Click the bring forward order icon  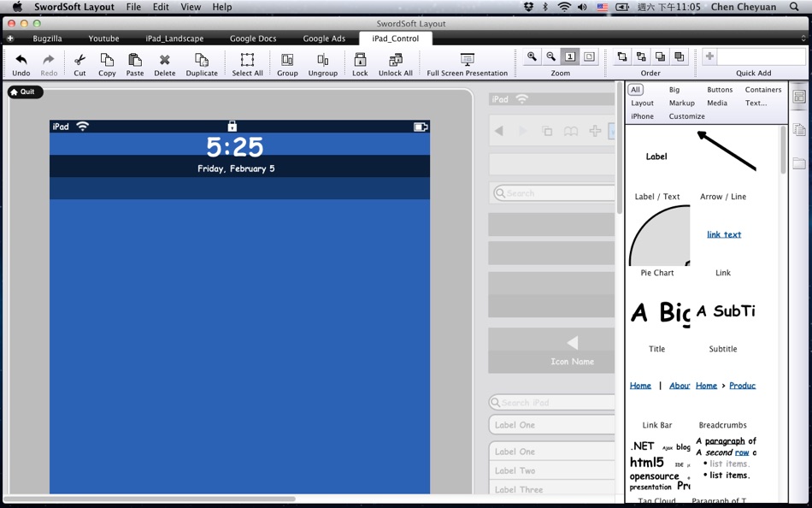coord(660,57)
